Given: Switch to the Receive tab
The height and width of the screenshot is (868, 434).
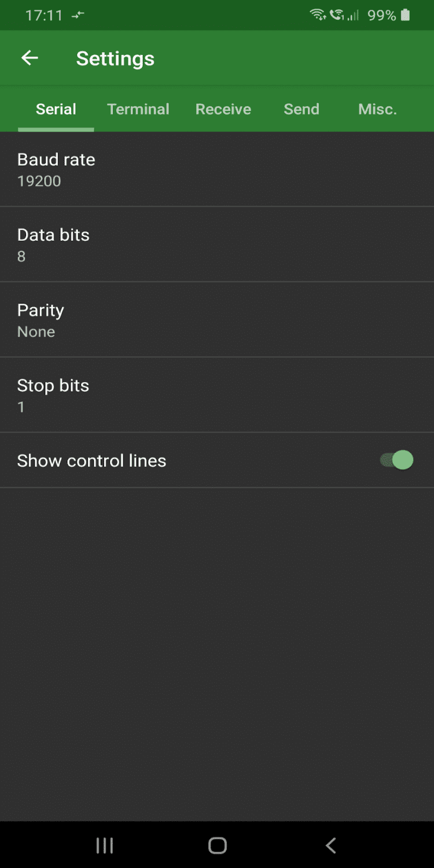Looking at the screenshot, I should pos(223,109).
